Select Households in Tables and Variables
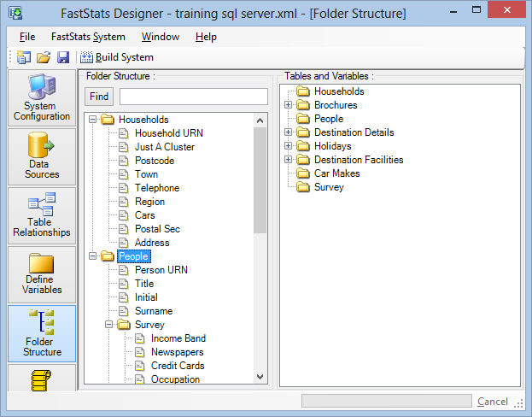The width and height of the screenshot is (532, 417). [x=339, y=91]
